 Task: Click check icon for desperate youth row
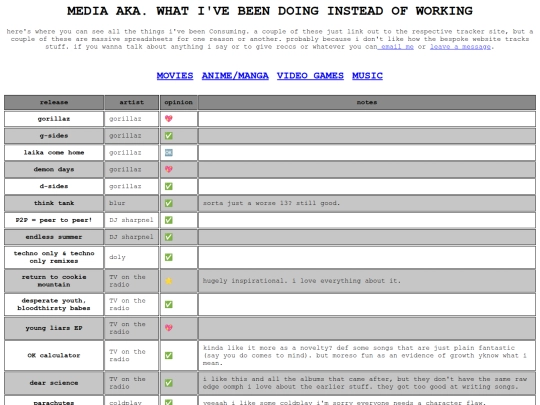point(168,304)
